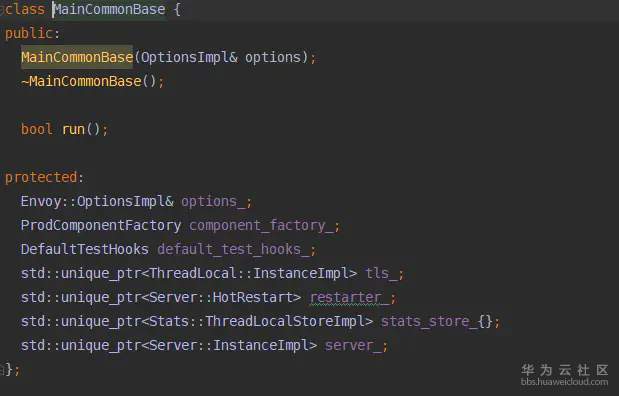Click the DefaultTestHooks type name
Image resolution: width=619 pixels, height=396 pixels.
[x=85, y=250]
